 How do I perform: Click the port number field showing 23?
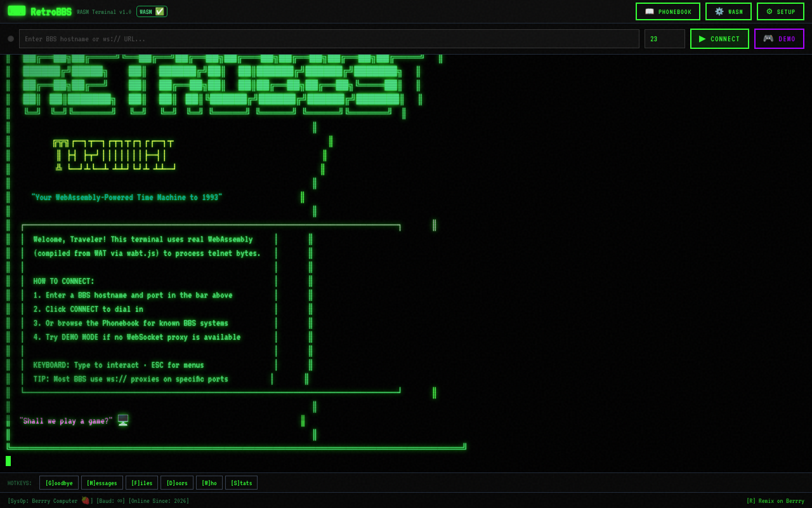click(665, 39)
